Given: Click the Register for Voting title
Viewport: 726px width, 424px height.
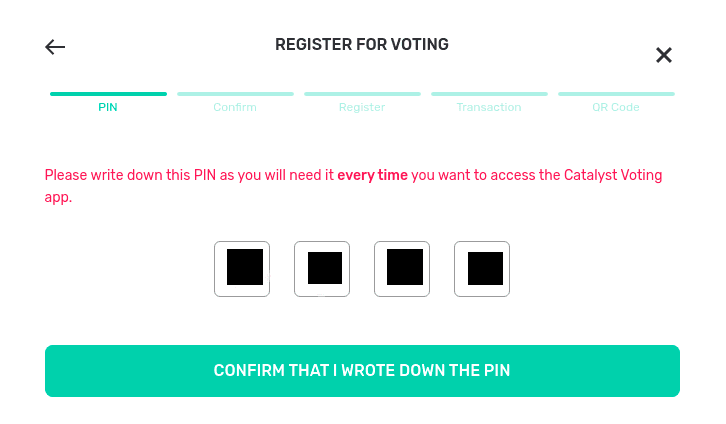Looking at the screenshot, I should [x=362, y=45].
